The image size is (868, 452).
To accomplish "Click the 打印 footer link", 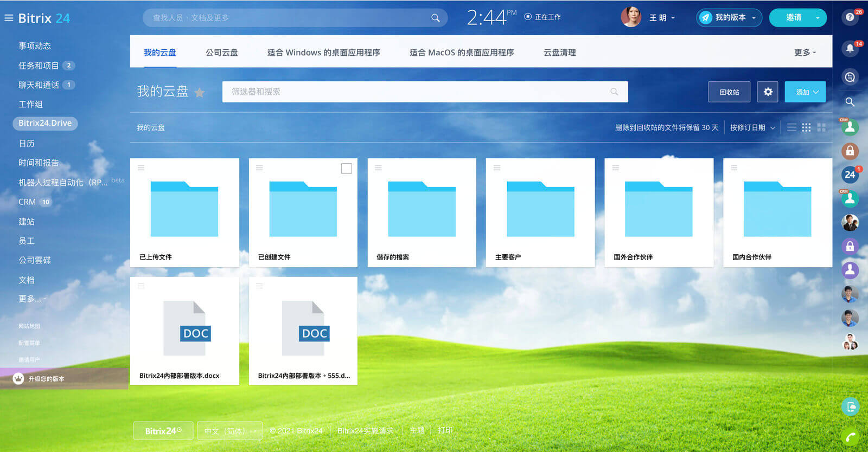I will click(445, 430).
